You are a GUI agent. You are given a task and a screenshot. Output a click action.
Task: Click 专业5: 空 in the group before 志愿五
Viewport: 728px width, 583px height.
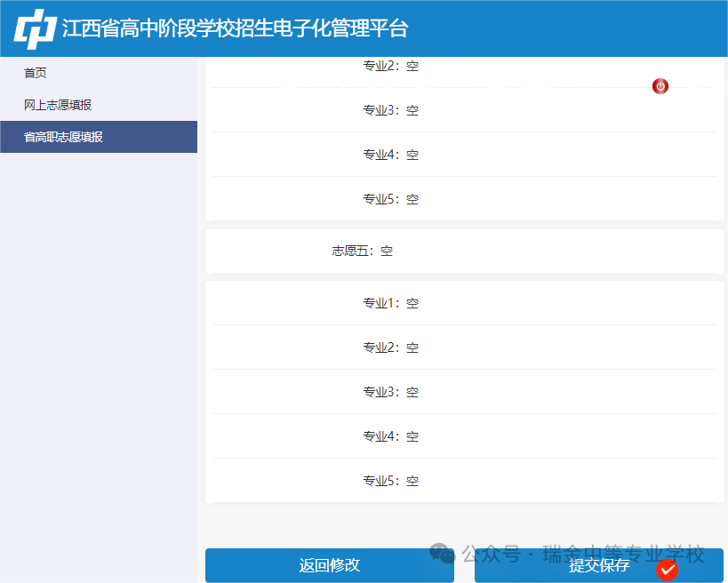point(464,199)
